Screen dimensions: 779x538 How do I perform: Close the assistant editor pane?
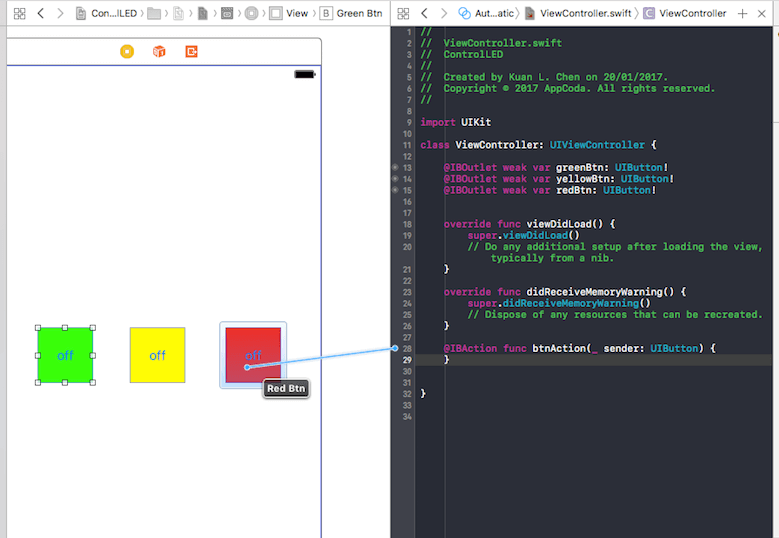pos(762,13)
